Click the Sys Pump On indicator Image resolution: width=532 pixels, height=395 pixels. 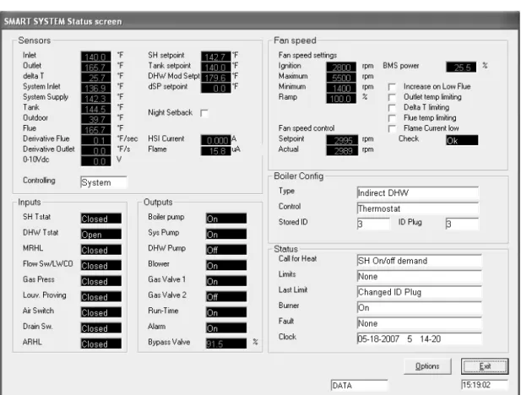pos(226,234)
